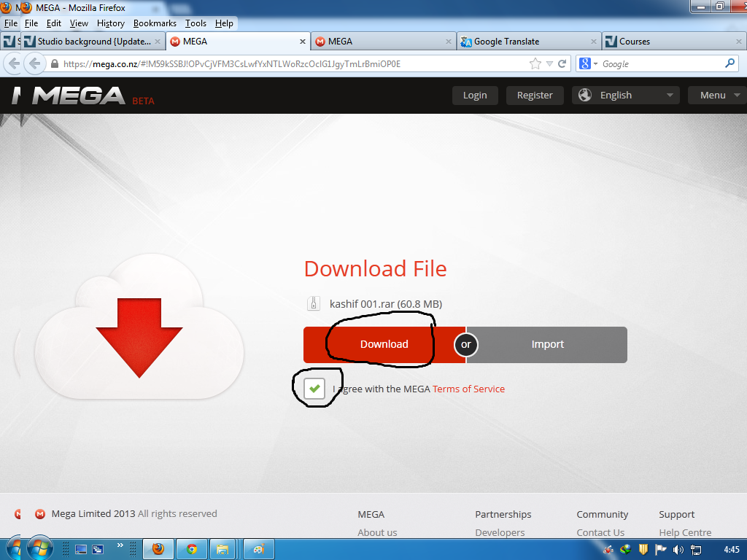The height and width of the screenshot is (560, 747).
Task: Click the Download File heading
Action: pos(376,268)
